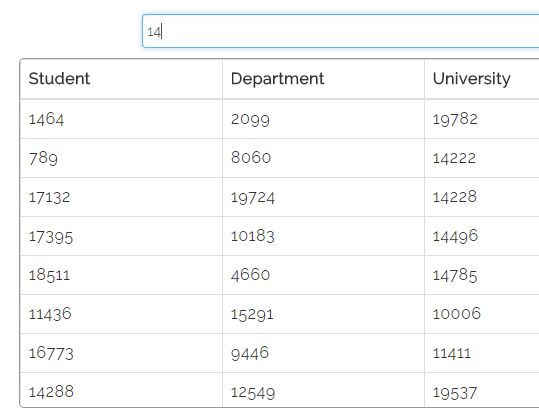Select University cell 19782

tap(482, 119)
